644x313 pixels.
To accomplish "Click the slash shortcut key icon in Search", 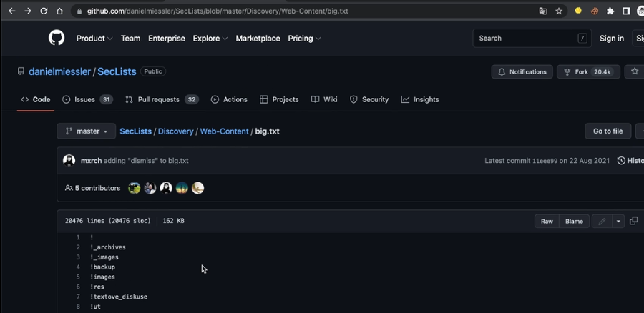I will (x=582, y=38).
